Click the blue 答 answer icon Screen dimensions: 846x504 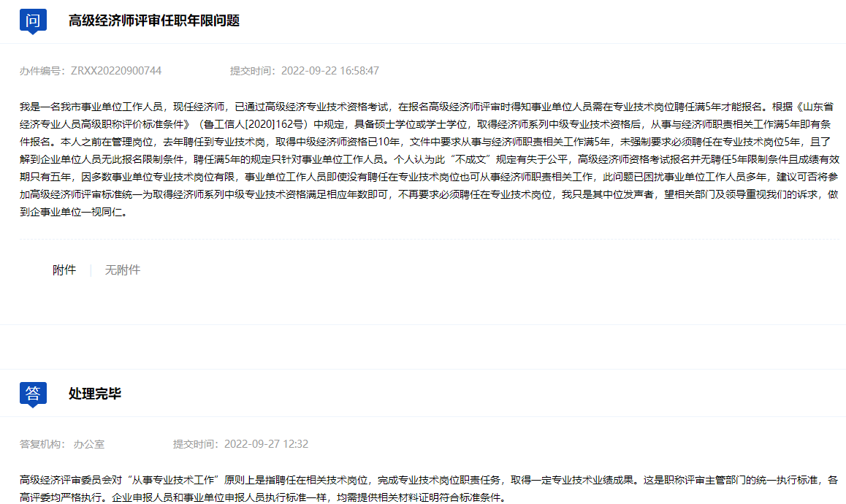[x=33, y=394]
